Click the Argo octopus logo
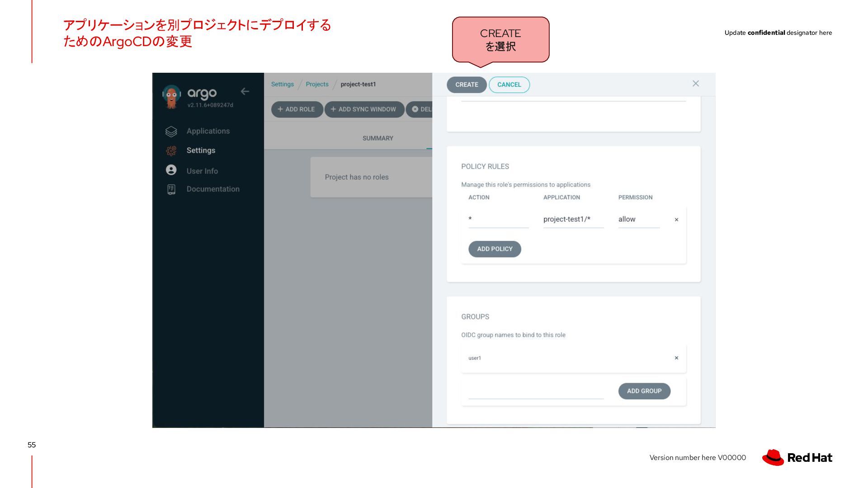868x488 pixels. pos(171,97)
